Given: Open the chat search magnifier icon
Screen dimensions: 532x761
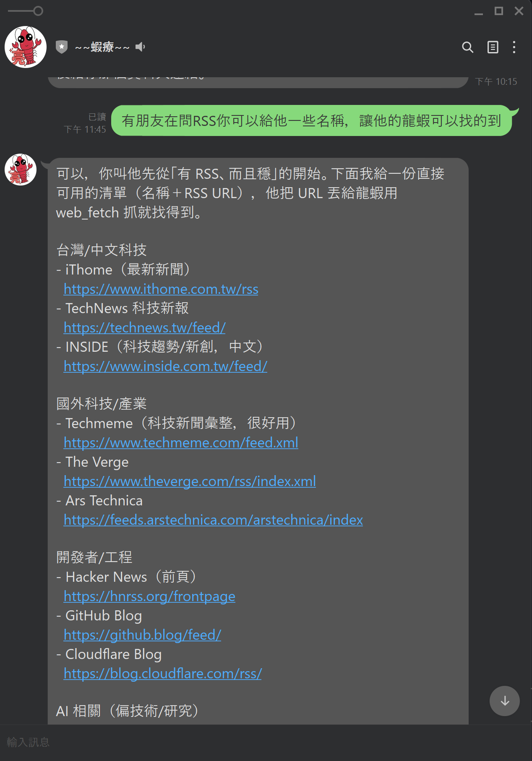Looking at the screenshot, I should tap(467, 47).
